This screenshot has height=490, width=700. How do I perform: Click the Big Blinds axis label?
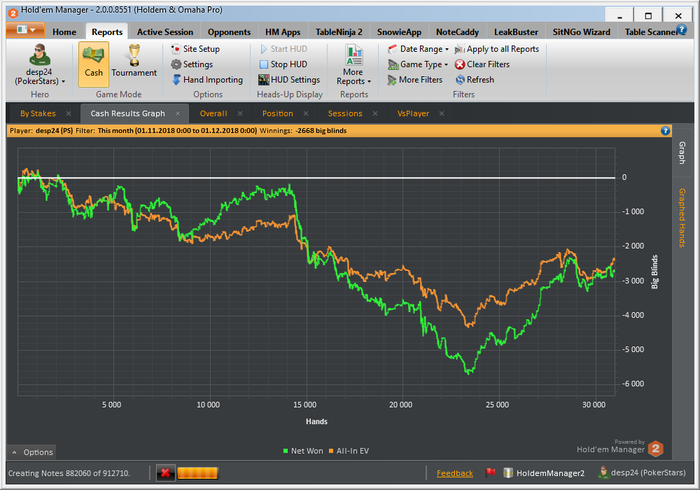[x=654, y=272]
